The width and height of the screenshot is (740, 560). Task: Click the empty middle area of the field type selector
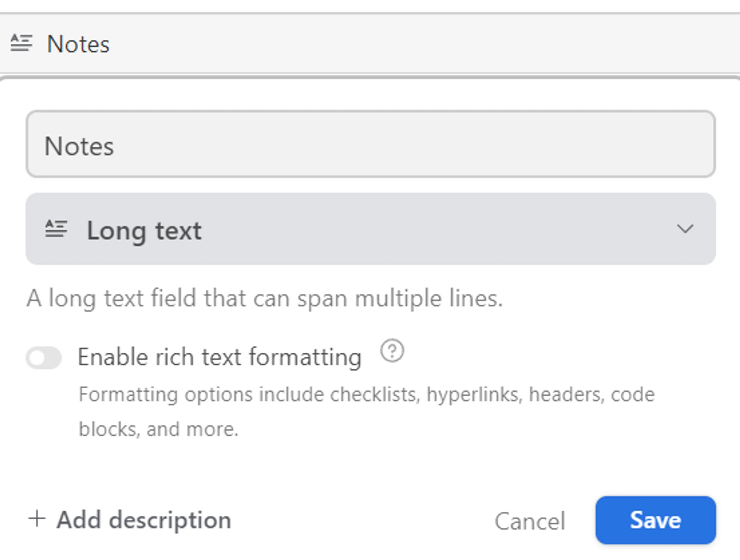point(424,229)
